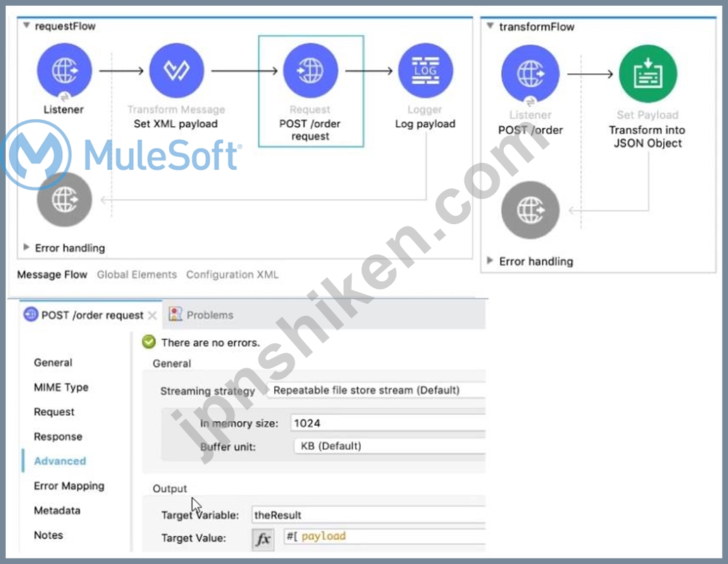The height and width of the screenshot is (564, 728).
Task: Click the "Target Variable:" label
Action: click(200, 515)
